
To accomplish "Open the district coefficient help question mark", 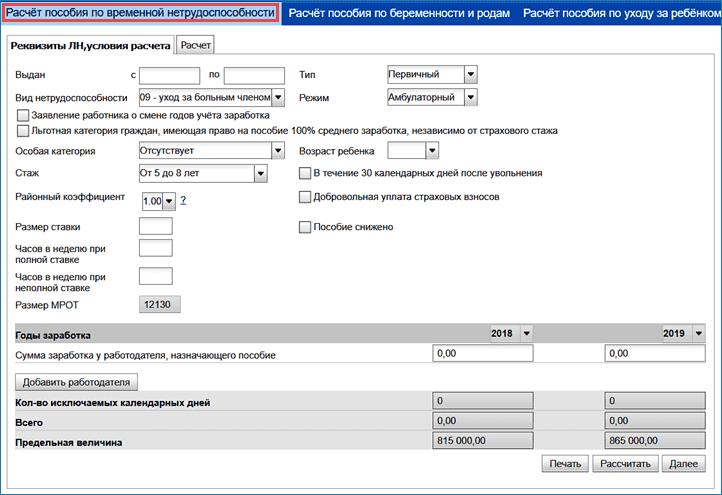I will pos(184,201).
